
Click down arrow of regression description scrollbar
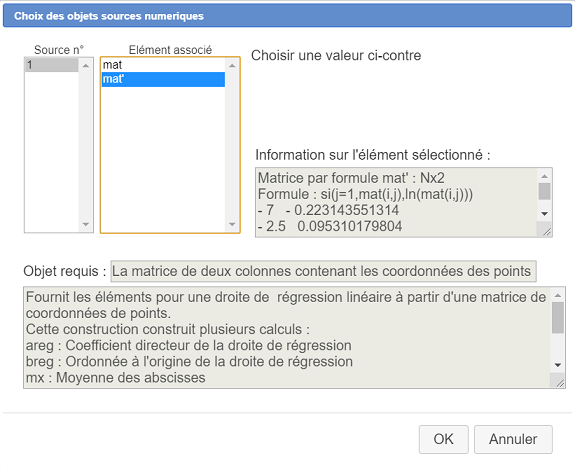[x=558, y=365]
